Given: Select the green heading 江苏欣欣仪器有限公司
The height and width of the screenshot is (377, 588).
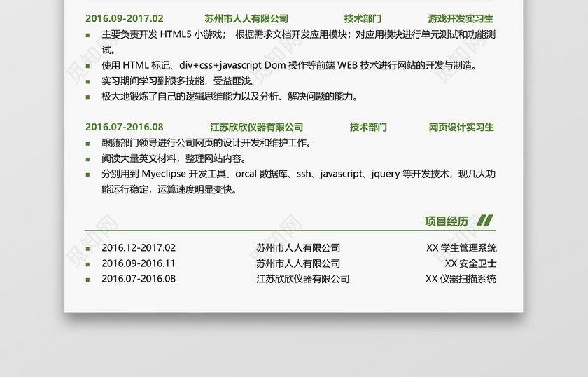Looking at the screenshot, I should click(x=256, y=127).
